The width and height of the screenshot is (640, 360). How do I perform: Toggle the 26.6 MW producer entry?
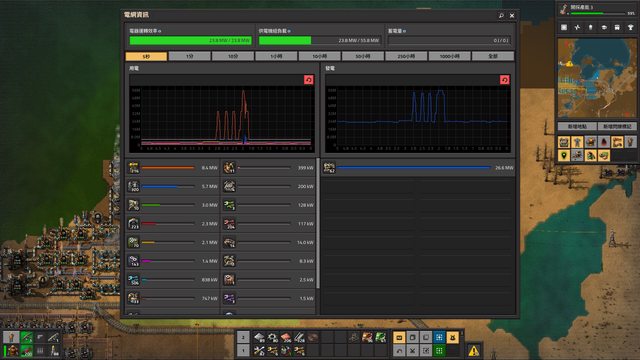click(x=418, y=168)
